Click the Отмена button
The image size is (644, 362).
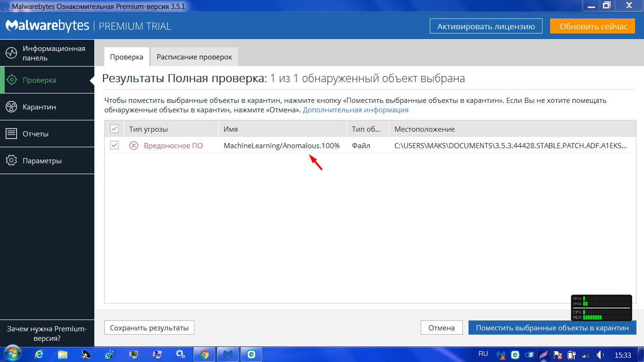[x=442, y=328]
